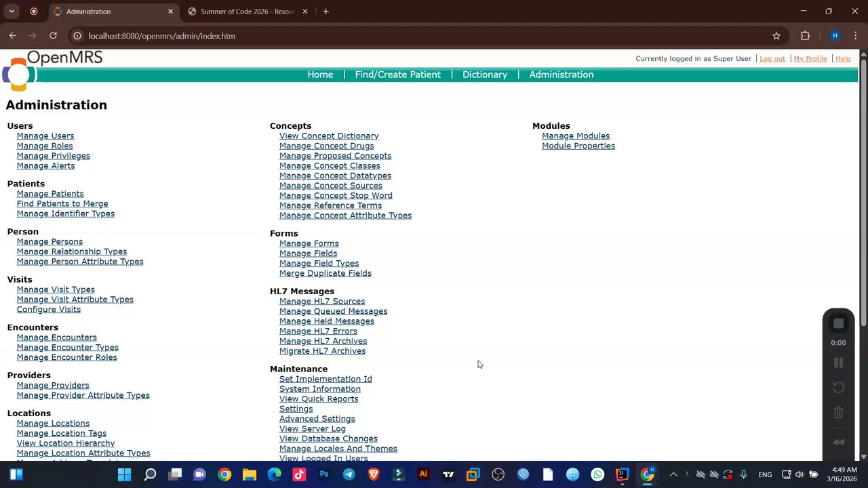
Task: Open Microsoft Edge from the taskbar
Action: click(x=274, y=474)
